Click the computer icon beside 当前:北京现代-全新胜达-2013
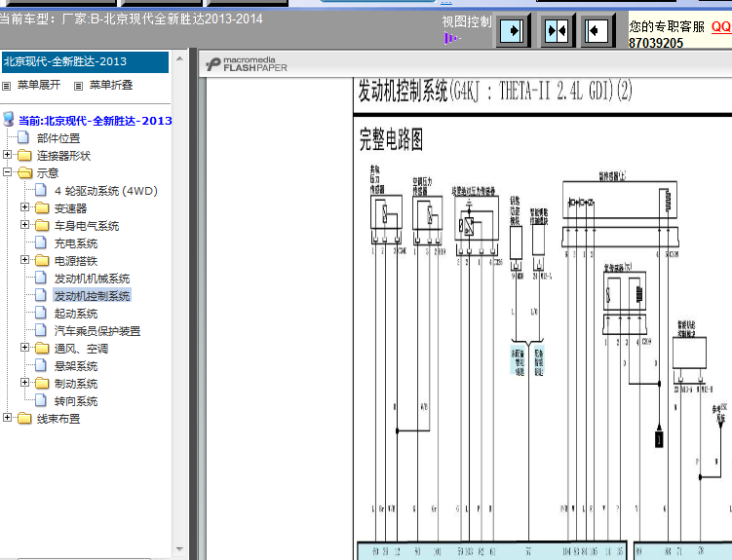This screenshot has width=732, height=560. (9, 119)
